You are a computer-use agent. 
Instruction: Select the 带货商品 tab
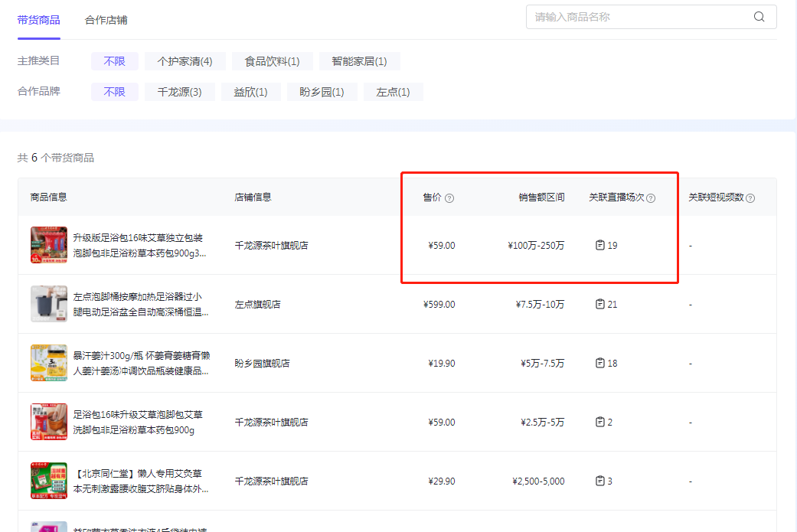[x=38, y=21]
